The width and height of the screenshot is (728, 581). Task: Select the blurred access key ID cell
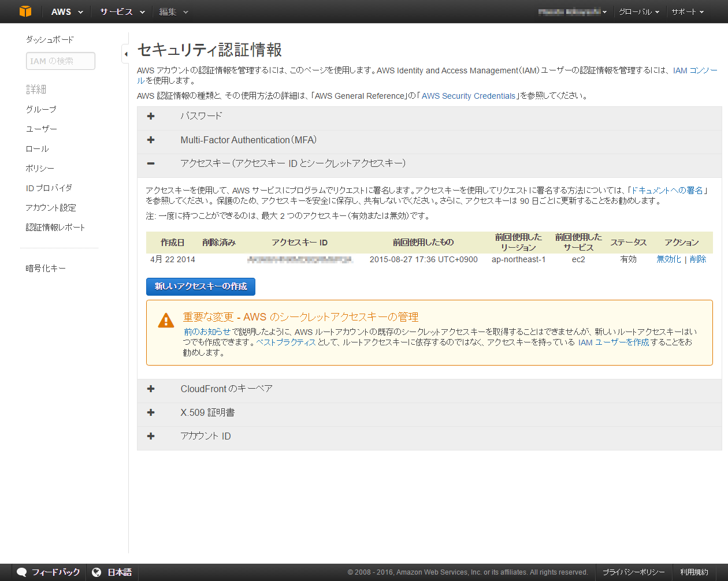click(299, 260)
